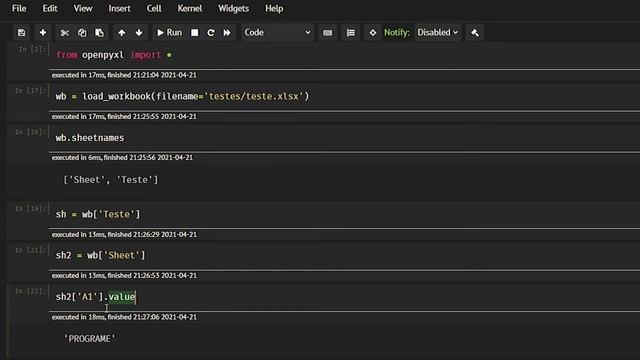Click the diamond-shaped toolbar icon
Image resolution: width=640 pixels, height=360 pixels.
(x=373, y=33)
